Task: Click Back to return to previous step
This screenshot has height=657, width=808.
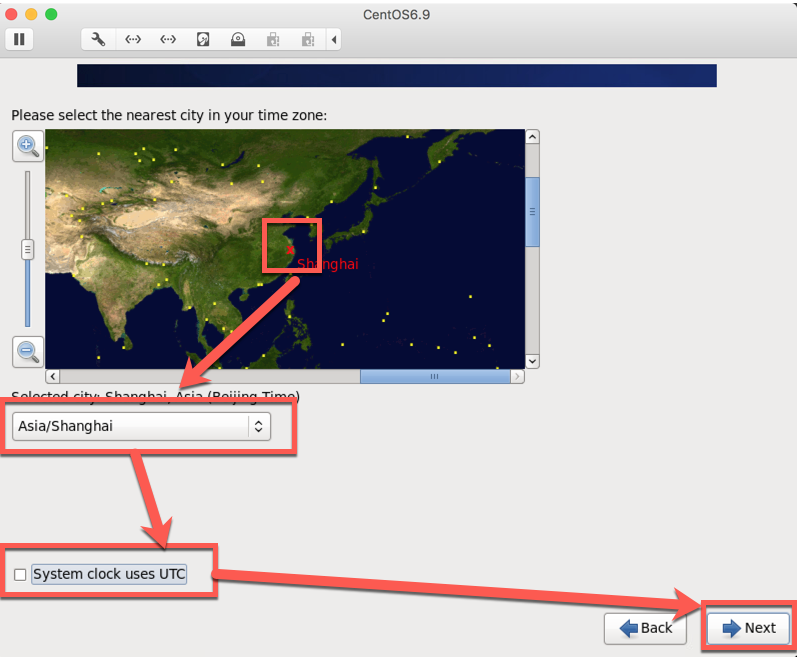Action: 645,628
